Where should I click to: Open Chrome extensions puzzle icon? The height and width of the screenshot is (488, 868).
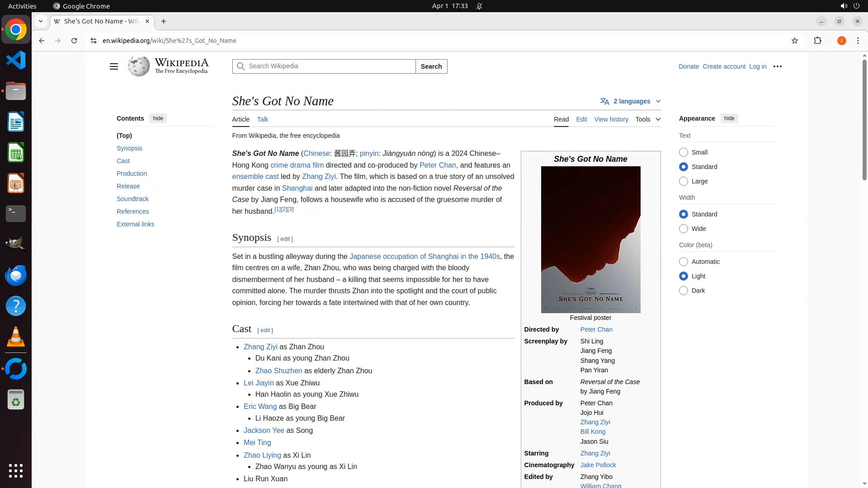coord(817,41)
